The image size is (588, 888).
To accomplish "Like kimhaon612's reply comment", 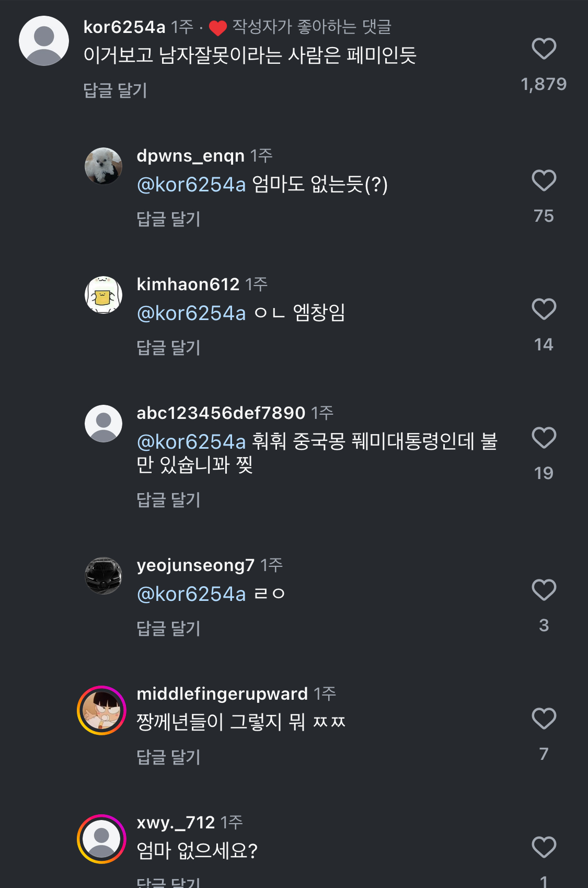I will (x=544, y=310).
